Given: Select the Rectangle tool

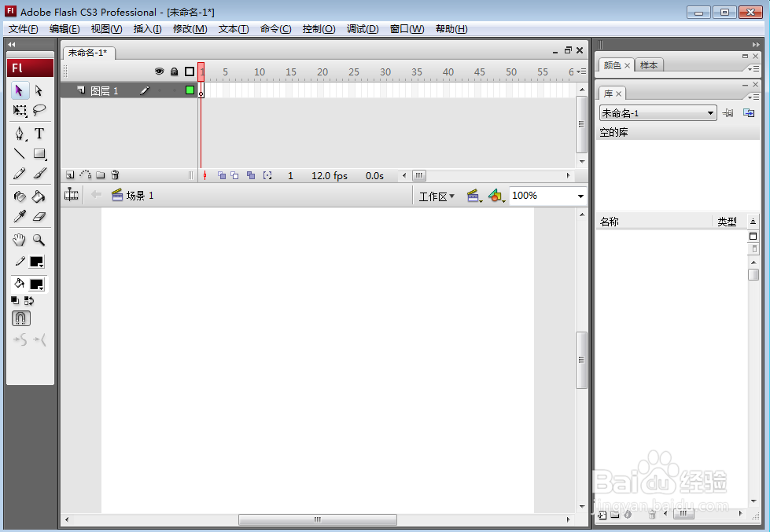Looking at the screenshot, I should point(39,153).
